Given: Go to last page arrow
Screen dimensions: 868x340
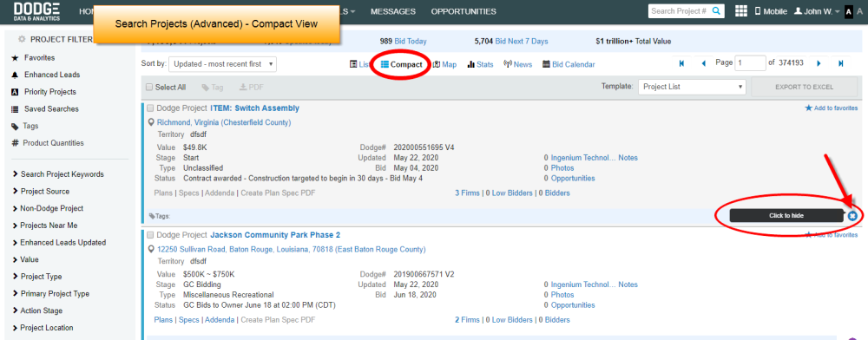Looking at the screenshot, I should 841,63.
